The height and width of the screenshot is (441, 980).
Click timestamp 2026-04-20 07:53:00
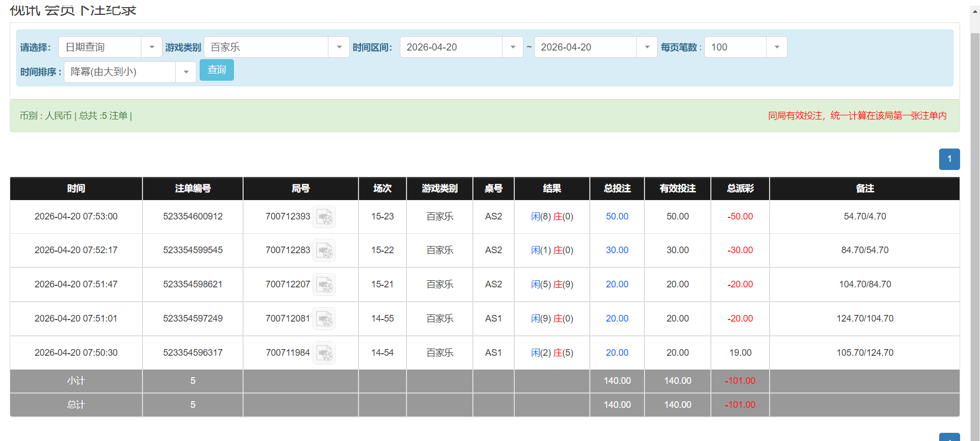pyautogui.click(x=76, y=216)
